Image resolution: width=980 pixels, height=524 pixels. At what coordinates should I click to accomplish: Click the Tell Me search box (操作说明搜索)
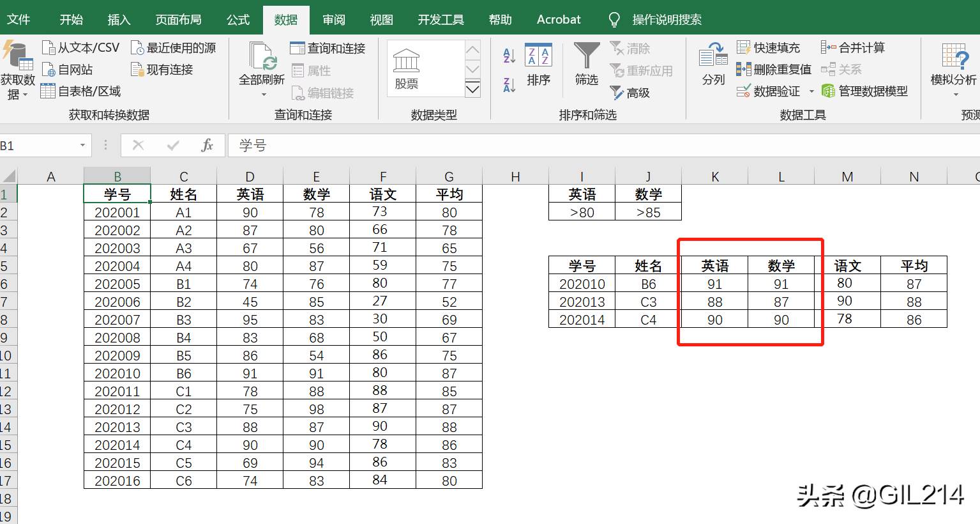(667, 20)
